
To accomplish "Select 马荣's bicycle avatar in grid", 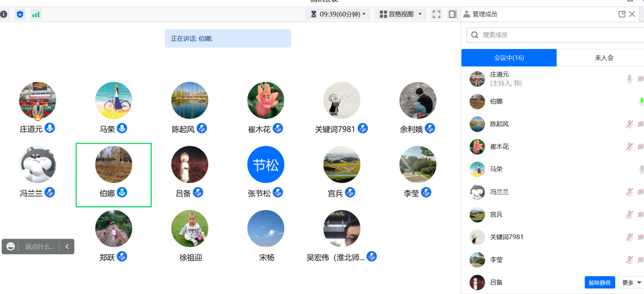I will [x=113, y=101].
